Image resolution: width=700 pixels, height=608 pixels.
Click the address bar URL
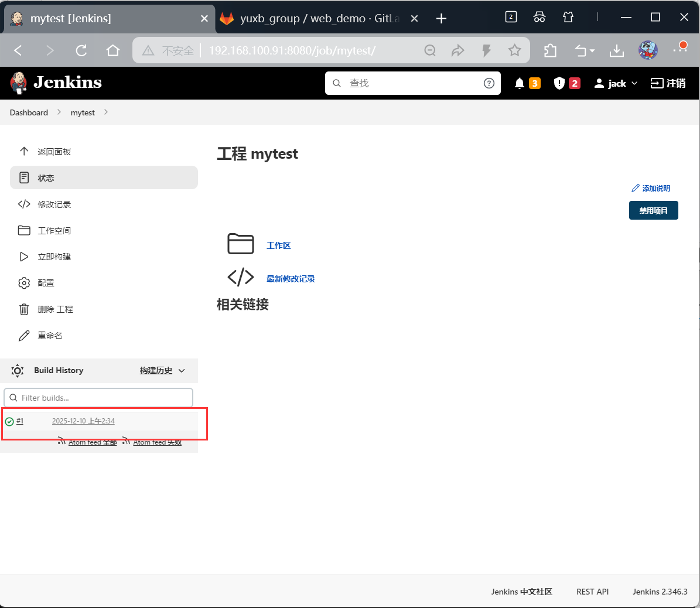click(292, 50)
